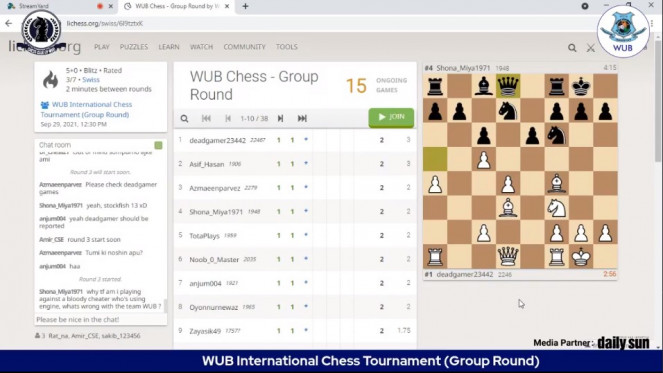Toggle the chat room green checkbox
This screenshot has width=663, height=373.
pyautogui.click(x=159, y=145)
